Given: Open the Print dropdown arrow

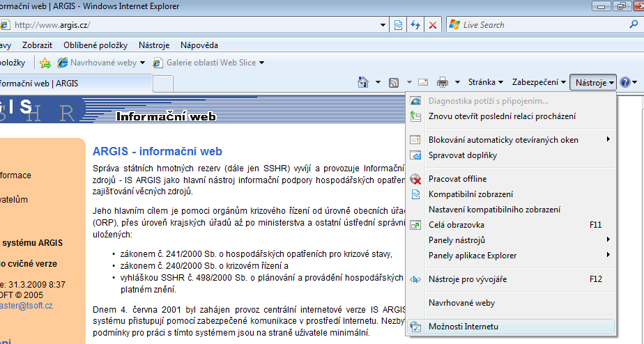Looking at the screenshot, I should (x=457, y=82).
